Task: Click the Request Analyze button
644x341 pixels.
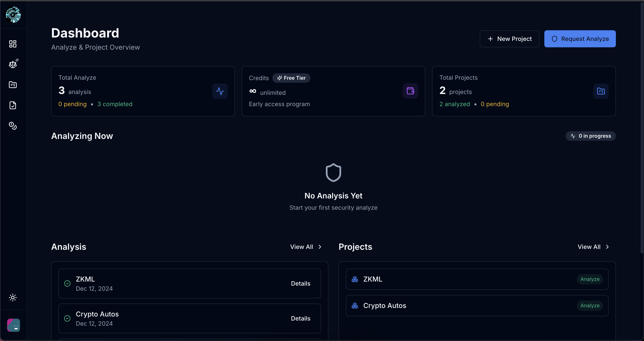Action: click(x=580, y=39)
